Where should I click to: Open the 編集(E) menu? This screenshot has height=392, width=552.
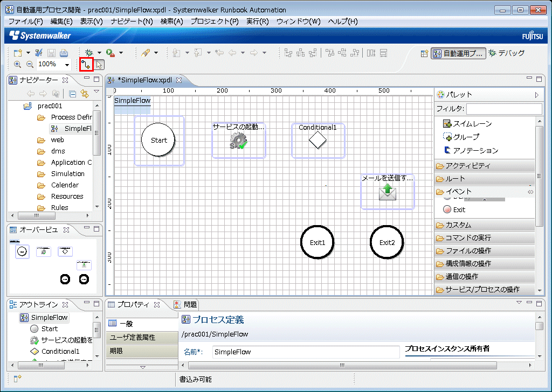(x=61, y=22)
